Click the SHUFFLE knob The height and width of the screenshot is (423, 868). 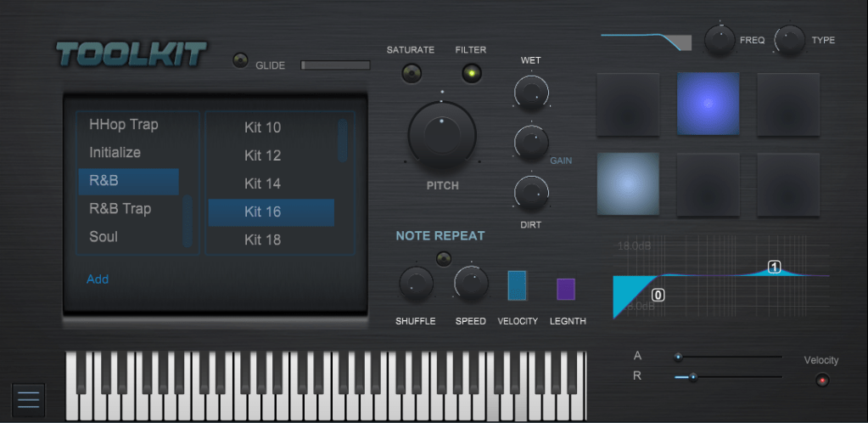coord(416,284)
